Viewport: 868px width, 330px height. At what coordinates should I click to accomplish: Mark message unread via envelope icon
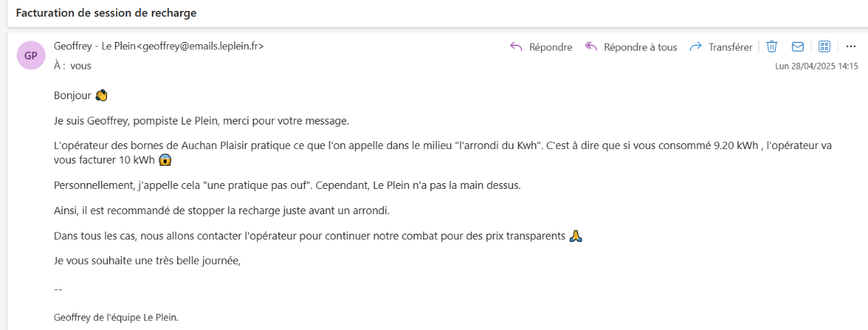(x=798, y=46)
